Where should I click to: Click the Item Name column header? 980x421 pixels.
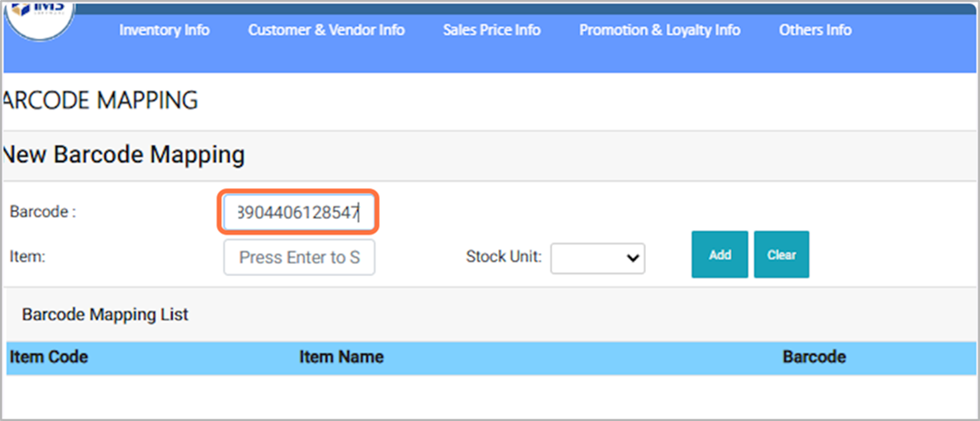pos(341,357)
